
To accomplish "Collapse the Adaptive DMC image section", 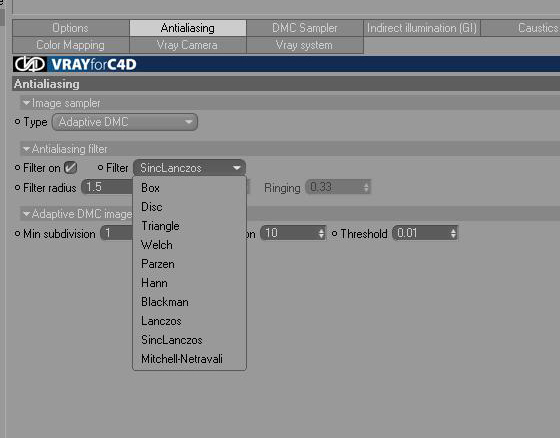I will click(x=26, y=214).
